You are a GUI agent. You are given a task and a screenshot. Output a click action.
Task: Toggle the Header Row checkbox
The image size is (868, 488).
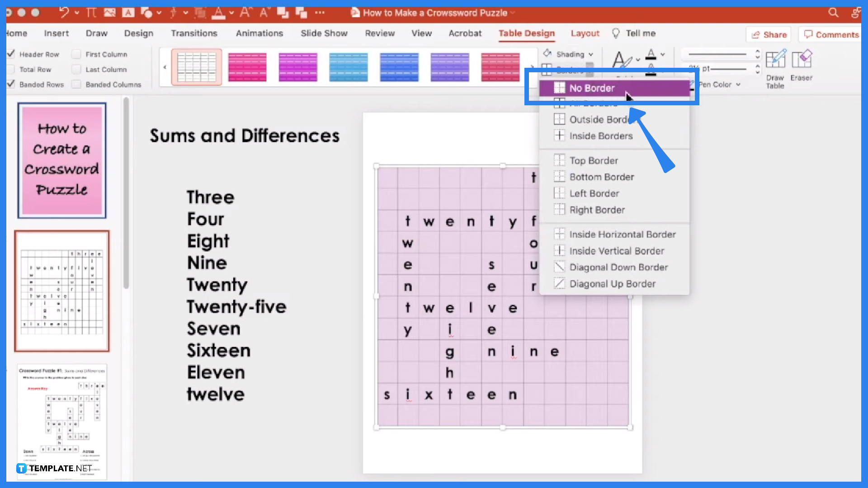11,54
